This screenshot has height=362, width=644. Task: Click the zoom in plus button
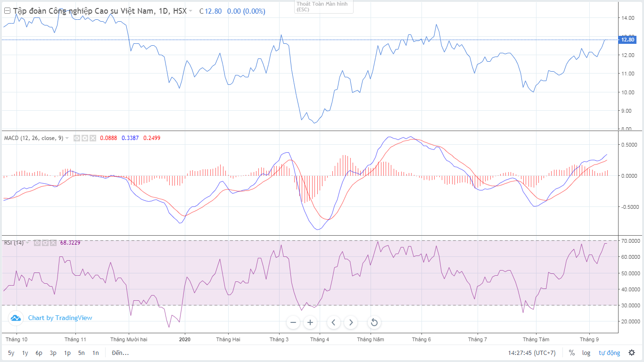click(310, 322)
